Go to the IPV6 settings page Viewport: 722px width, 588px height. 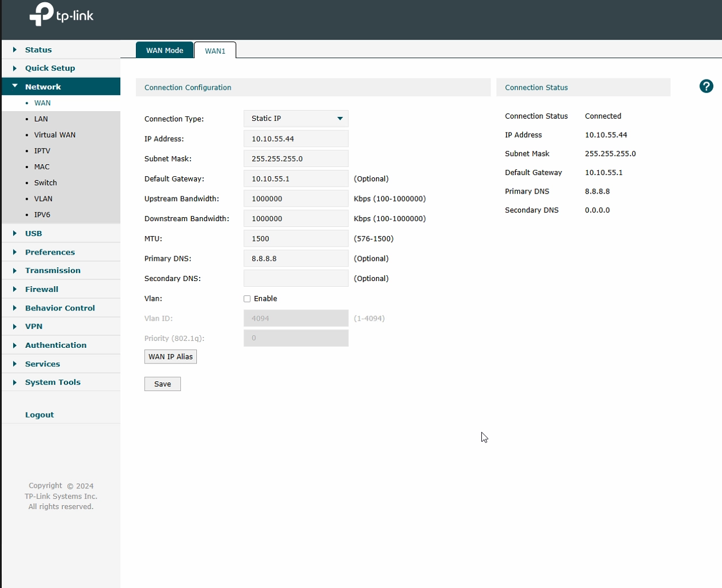[x=42, y=215]
